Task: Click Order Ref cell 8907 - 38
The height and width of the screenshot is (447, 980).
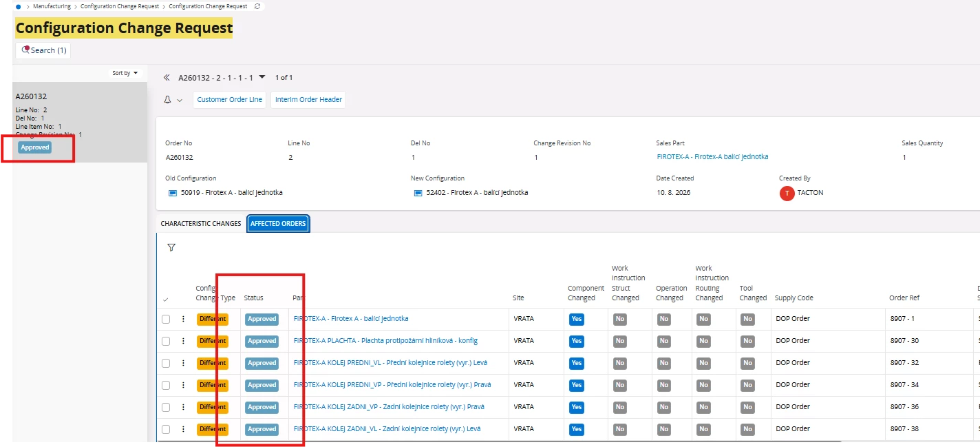Action: pos(904,429)
